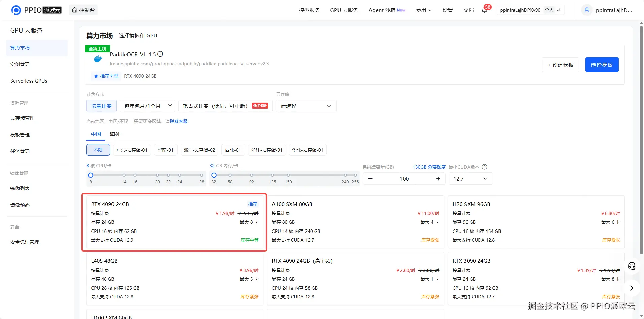Increase system disk capacity with plus
644x319 pixels.
(x=438, y=179)
